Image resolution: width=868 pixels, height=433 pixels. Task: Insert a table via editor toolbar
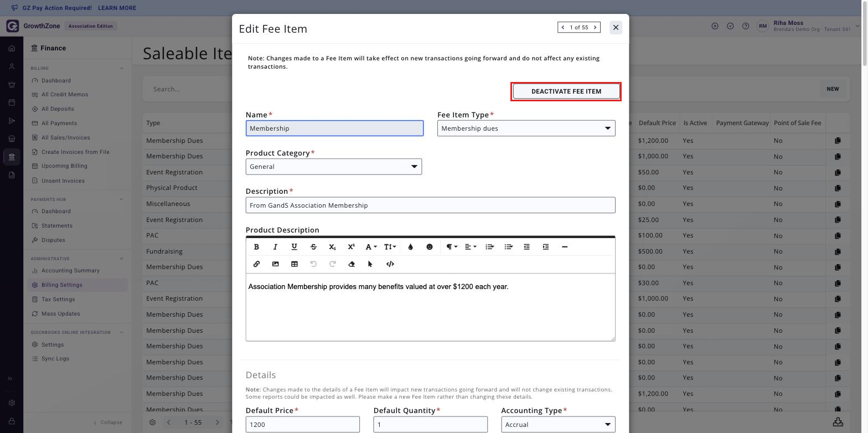294,264
